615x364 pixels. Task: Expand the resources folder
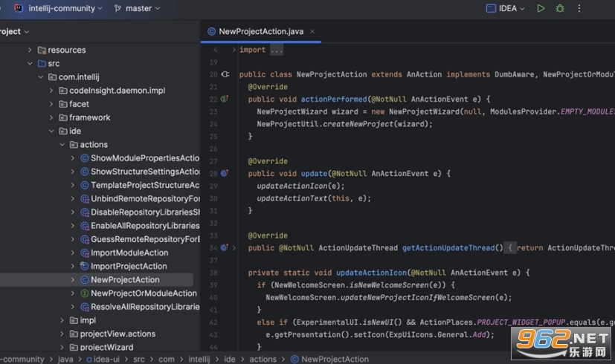pos(30,50)
